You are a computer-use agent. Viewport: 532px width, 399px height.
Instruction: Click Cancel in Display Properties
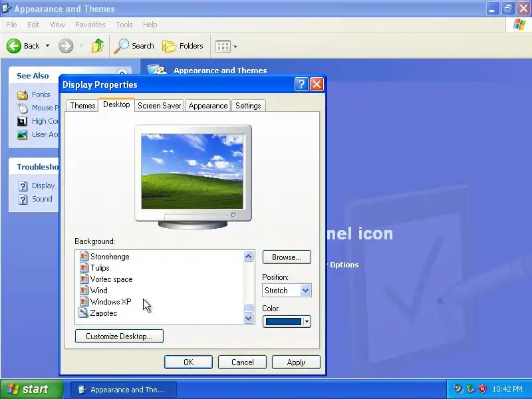coord(242,362)
